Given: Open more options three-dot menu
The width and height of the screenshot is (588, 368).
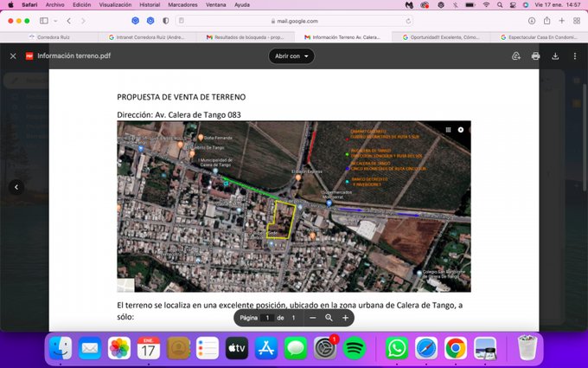Looking at the screenshot, I should click(574, 55).
